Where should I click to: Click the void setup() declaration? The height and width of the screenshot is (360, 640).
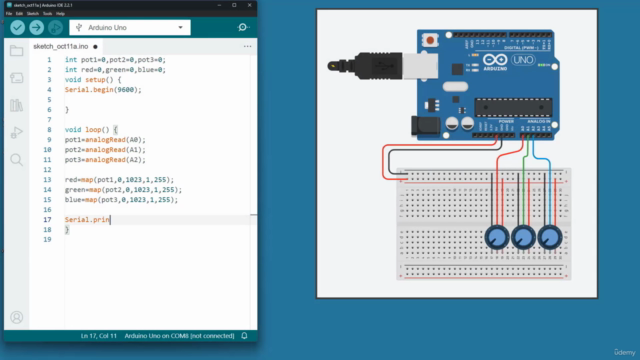click(93, 80)
